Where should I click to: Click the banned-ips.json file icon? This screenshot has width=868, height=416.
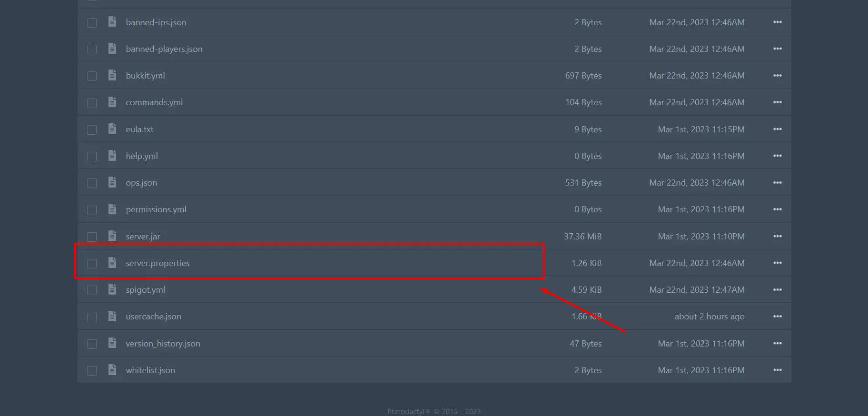(112, 22)
